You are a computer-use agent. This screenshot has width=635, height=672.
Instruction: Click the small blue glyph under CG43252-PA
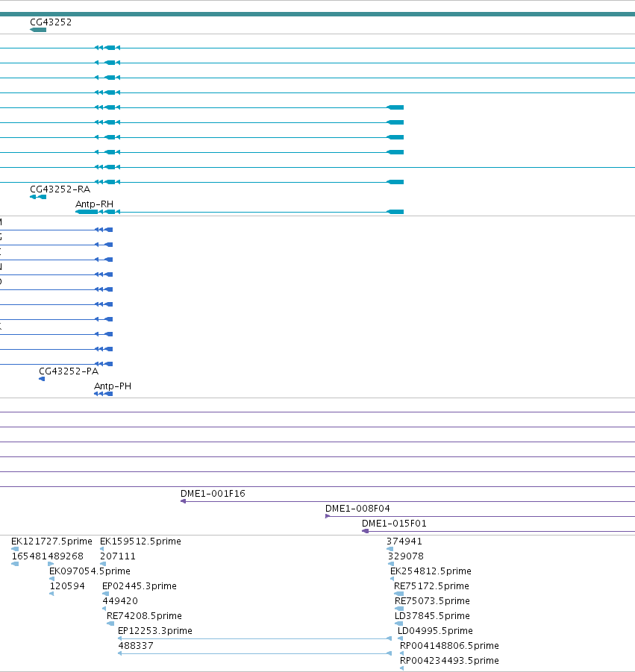point(42,379)
